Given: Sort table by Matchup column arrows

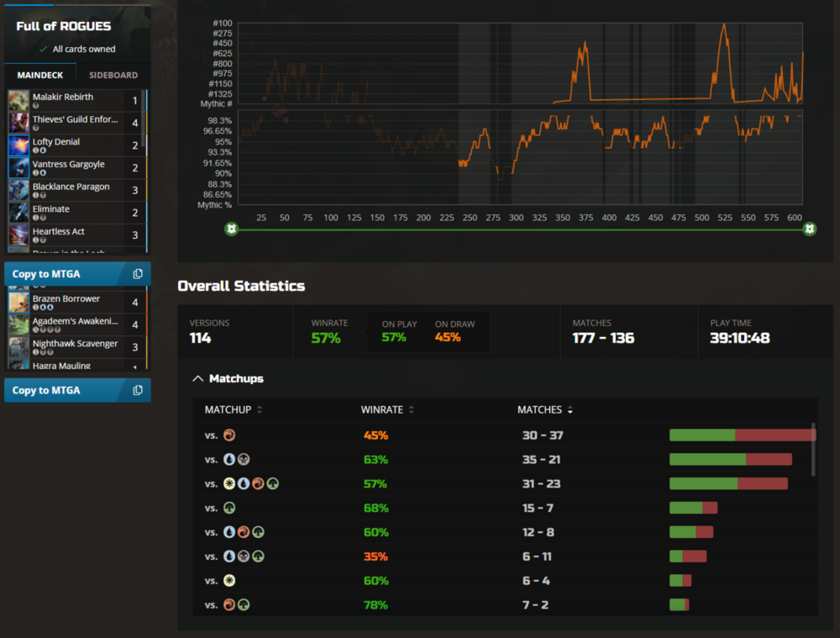Looking at the screenshot, I should coord(260,410).
